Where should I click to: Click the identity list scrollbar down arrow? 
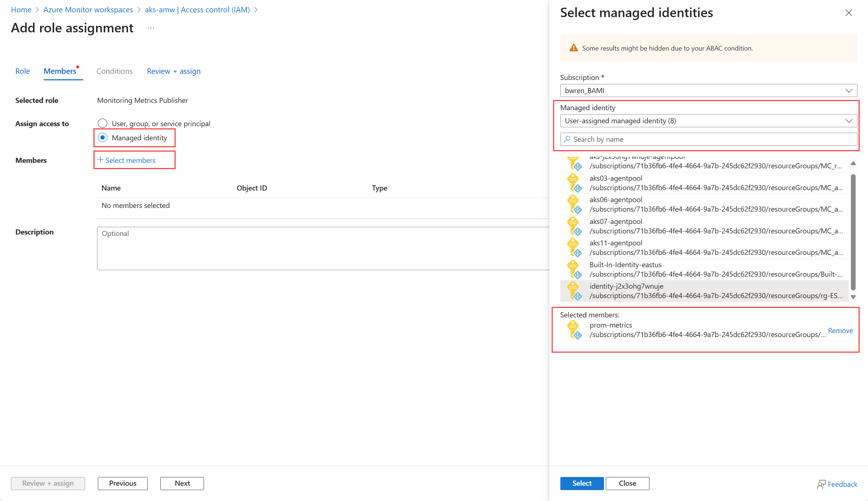(x=853, y=297)
